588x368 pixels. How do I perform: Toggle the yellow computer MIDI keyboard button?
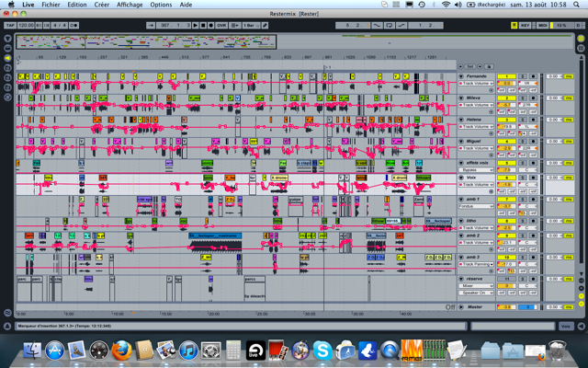coord(514,25)
